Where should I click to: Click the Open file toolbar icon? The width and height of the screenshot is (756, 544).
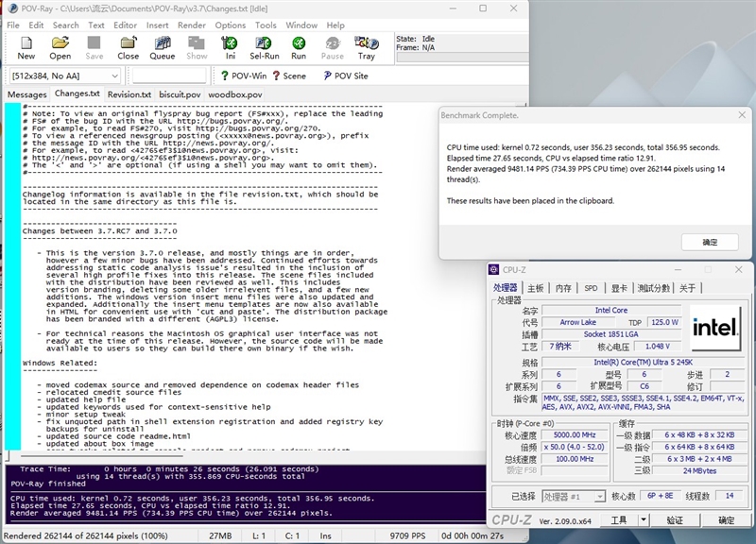pyautogui.click(x=60, y=48)
